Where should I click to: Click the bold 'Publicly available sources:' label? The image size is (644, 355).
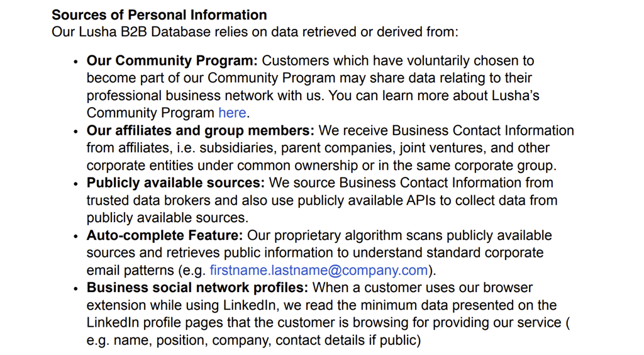(x=175, y=183)
